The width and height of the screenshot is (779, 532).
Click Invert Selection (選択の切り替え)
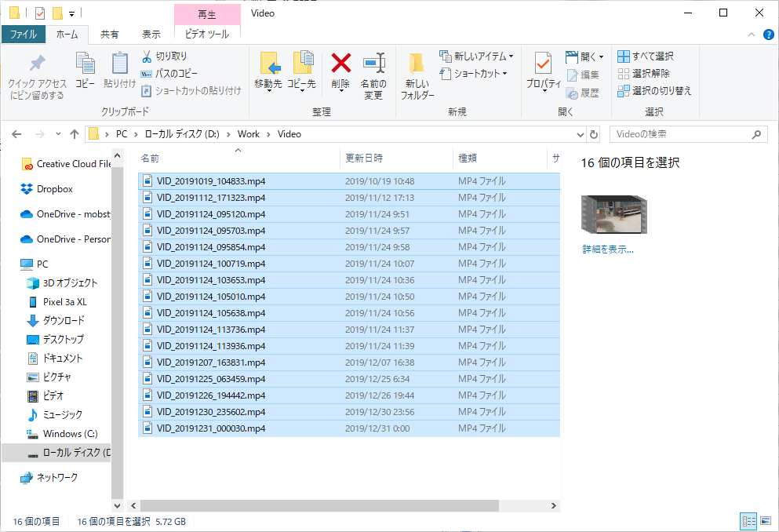pyautogui.click(x=655, y=91)
